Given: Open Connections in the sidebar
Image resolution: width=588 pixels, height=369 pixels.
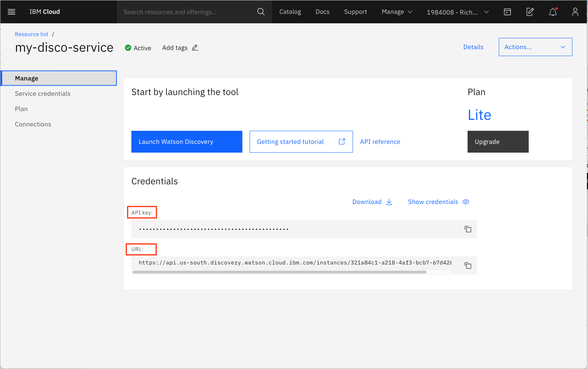Looking at the screenshot, I should coord(33,124).
